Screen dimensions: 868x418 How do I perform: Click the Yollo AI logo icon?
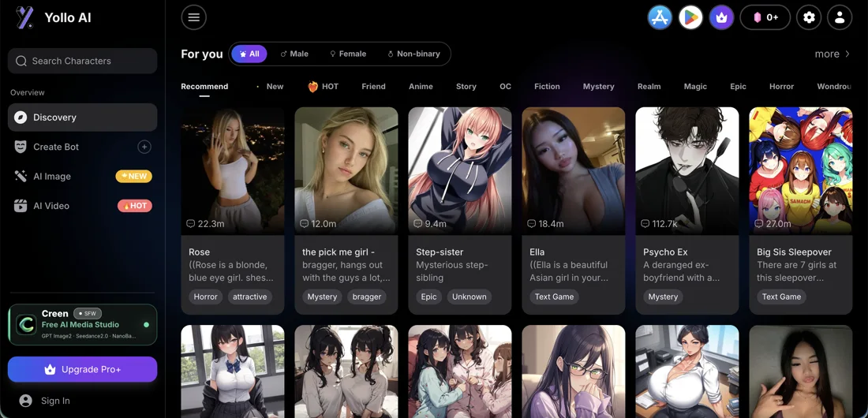pyautogui.click(x=25, y=17)
